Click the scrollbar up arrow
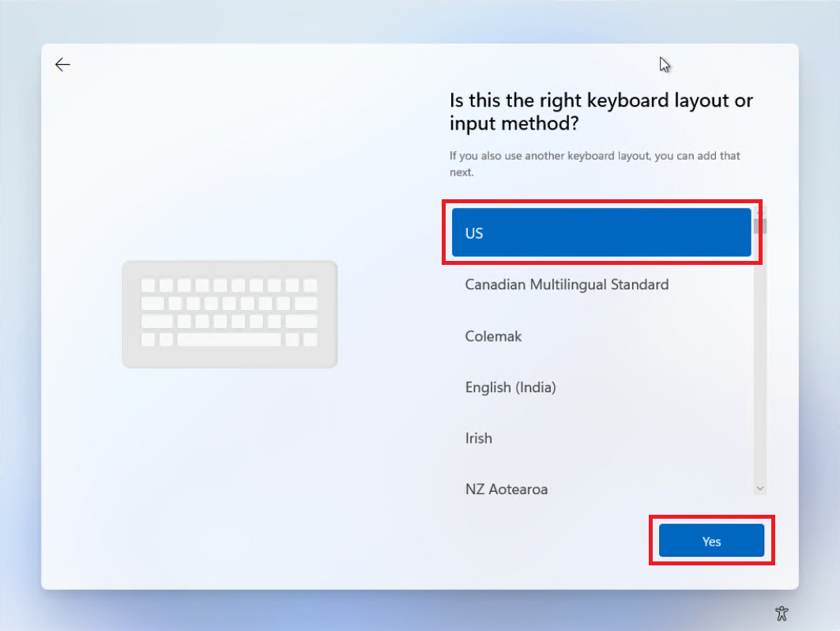This screenshot has width=840, height=631. [x=760, y=210]
